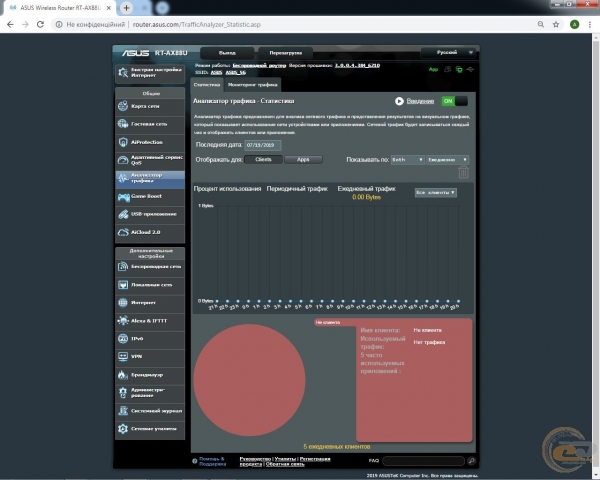Select the Traffic Analyzer sidebar icon
The image size is (600, 480).
[x=123, y=178]
